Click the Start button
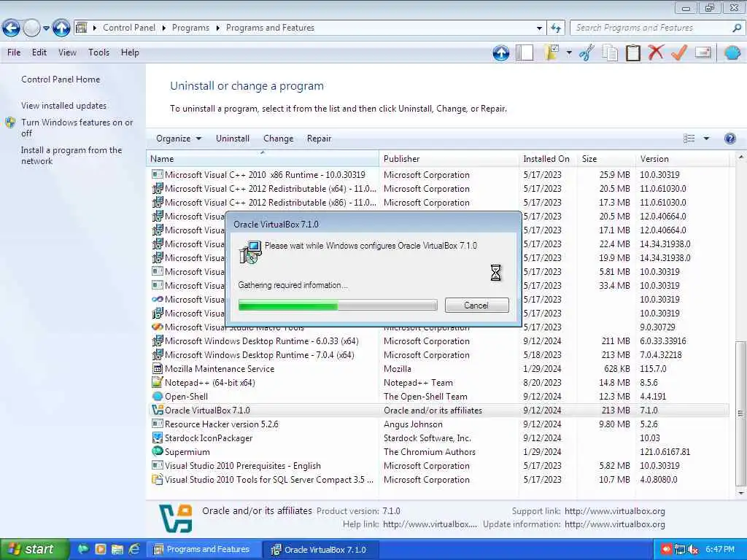Viewport: 747px width, 560px height. [34, 550]
